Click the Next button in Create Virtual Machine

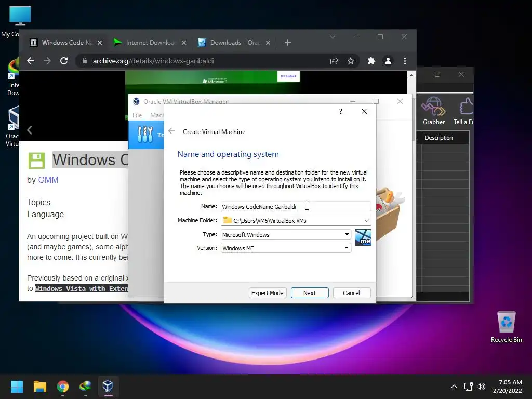(x=310, y=293)
